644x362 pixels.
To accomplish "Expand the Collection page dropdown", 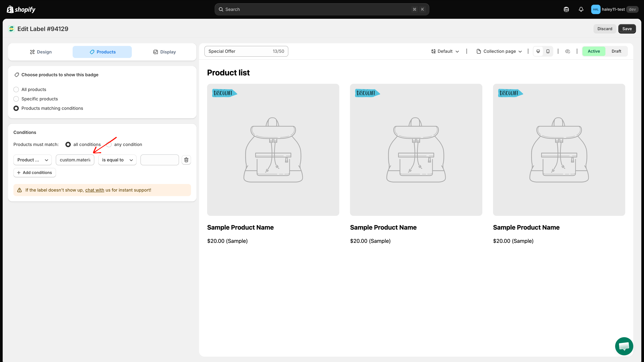I will pyautogui.click(x=499, y=51).
